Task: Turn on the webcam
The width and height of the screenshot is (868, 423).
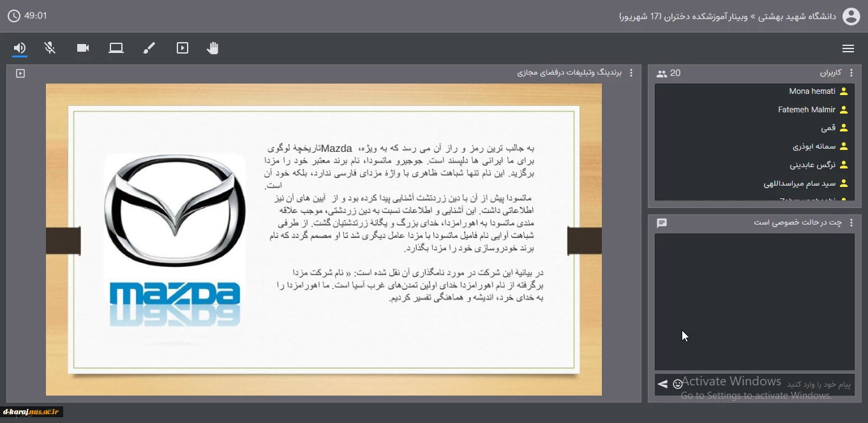Action: point(83,48)
